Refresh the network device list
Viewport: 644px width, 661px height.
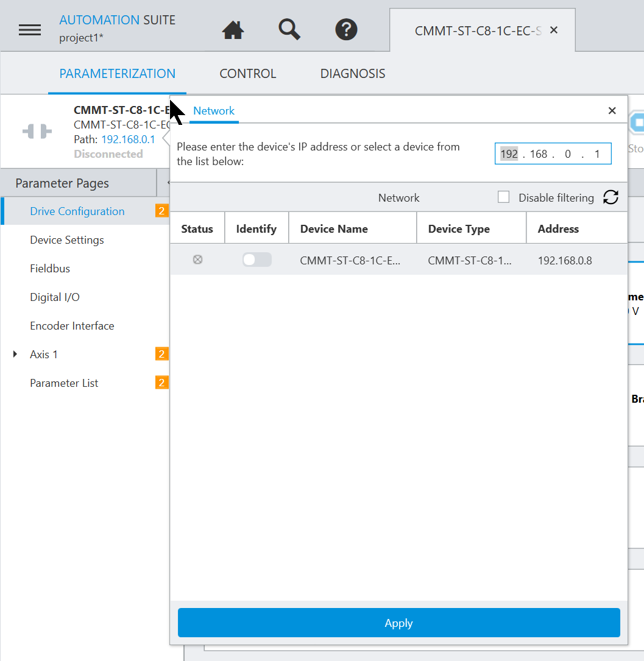610,197
